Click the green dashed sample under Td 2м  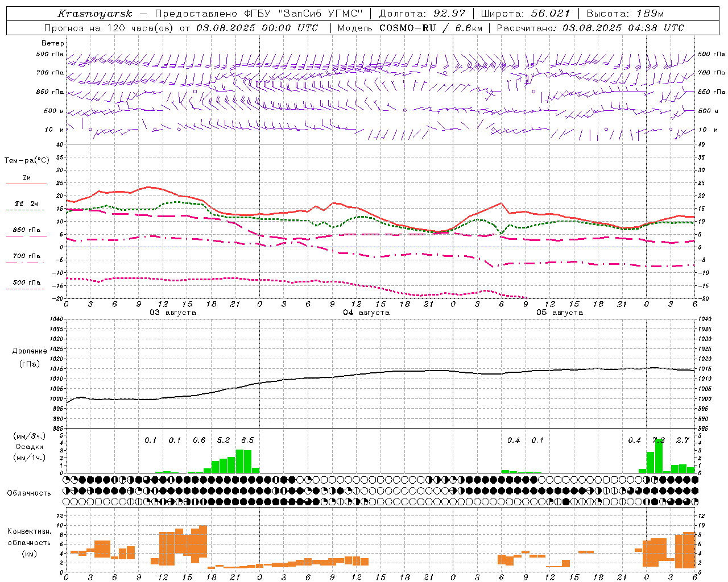point(26,210)
